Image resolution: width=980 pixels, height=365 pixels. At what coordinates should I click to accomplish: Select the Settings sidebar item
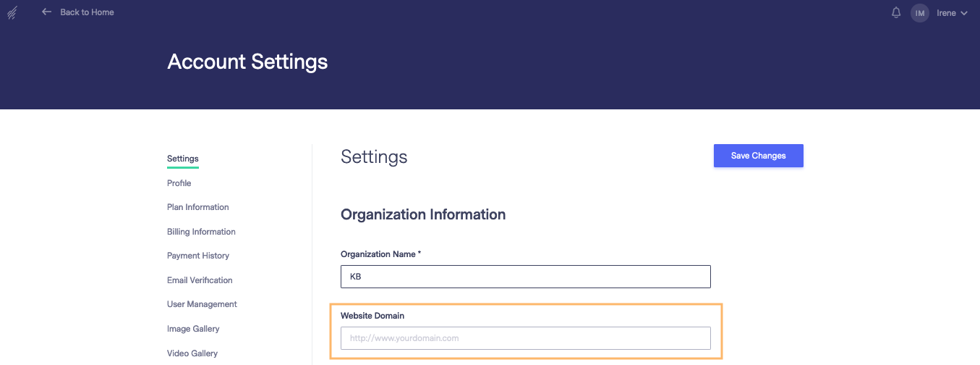click(x=183, y=159)
